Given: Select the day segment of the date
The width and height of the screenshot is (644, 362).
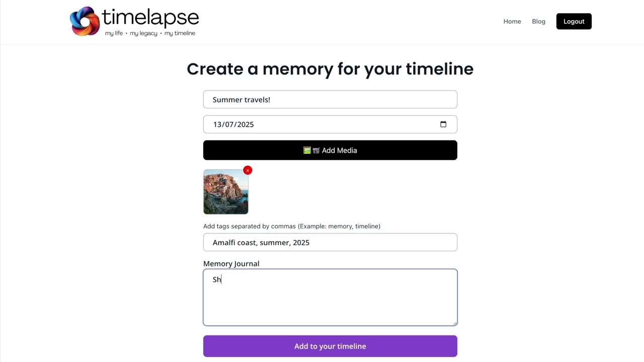Looking at the screenshot, I should [x=217, y=125].
